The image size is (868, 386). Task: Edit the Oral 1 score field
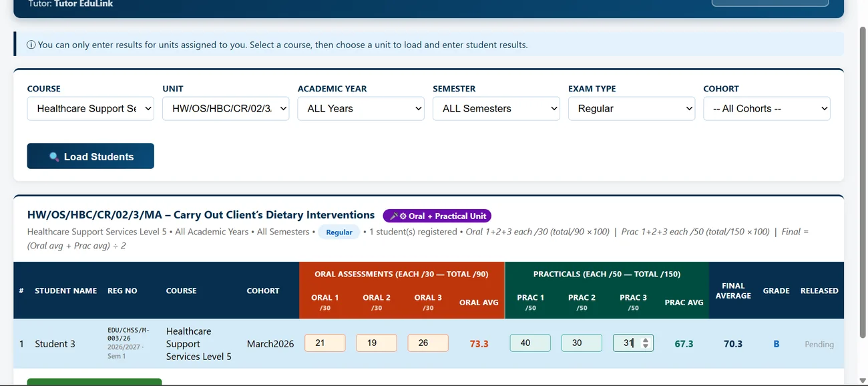coord(325,343)
